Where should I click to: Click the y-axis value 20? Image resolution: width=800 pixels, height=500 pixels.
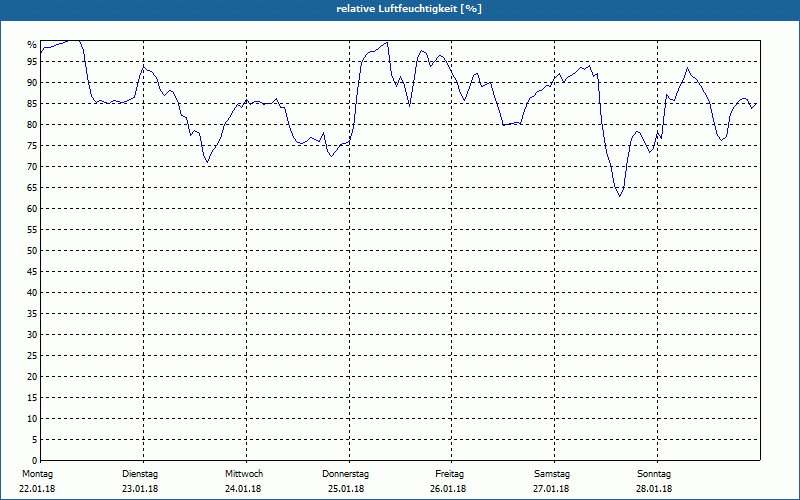click(32, 377)
